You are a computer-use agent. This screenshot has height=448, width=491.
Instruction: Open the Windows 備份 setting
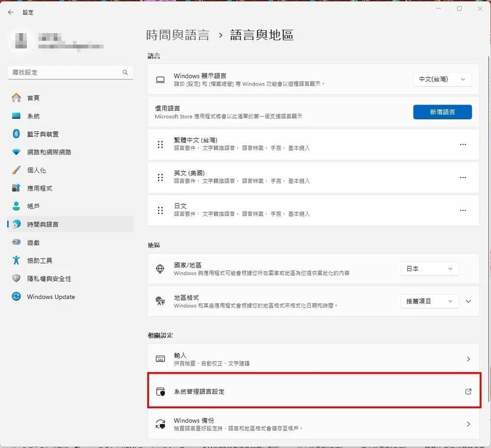pos(313,424)
